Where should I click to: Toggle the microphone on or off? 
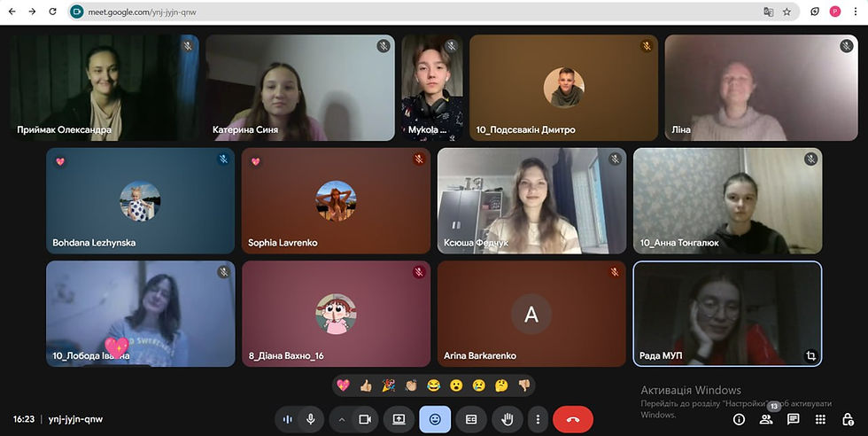[x=311, y=419]
